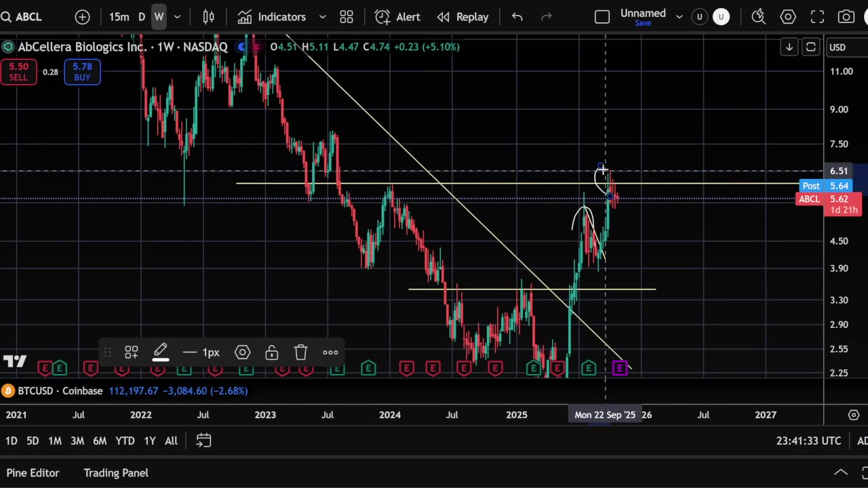Screen dimensions: 868x488
Task: Select the 3M date range
Action: coord(77,441)
